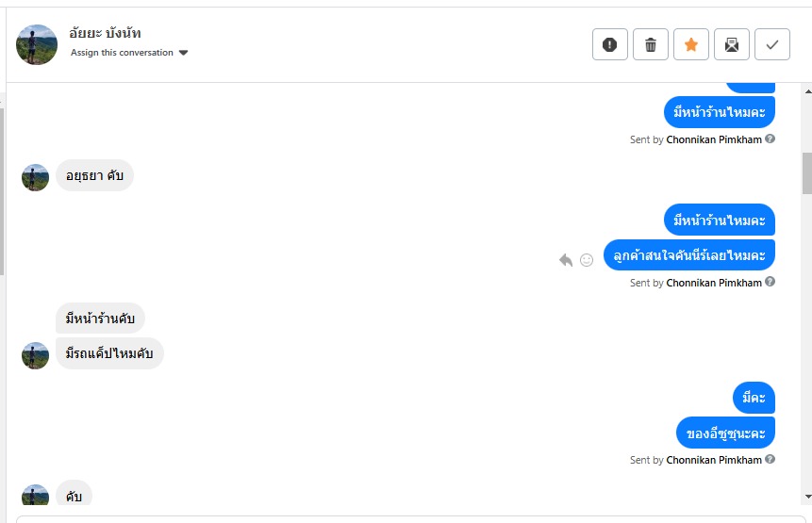812x523 pixels.
Task: Mark conversation unread via envelope icon
Action: pyautogui.click(x=732, y=44)
